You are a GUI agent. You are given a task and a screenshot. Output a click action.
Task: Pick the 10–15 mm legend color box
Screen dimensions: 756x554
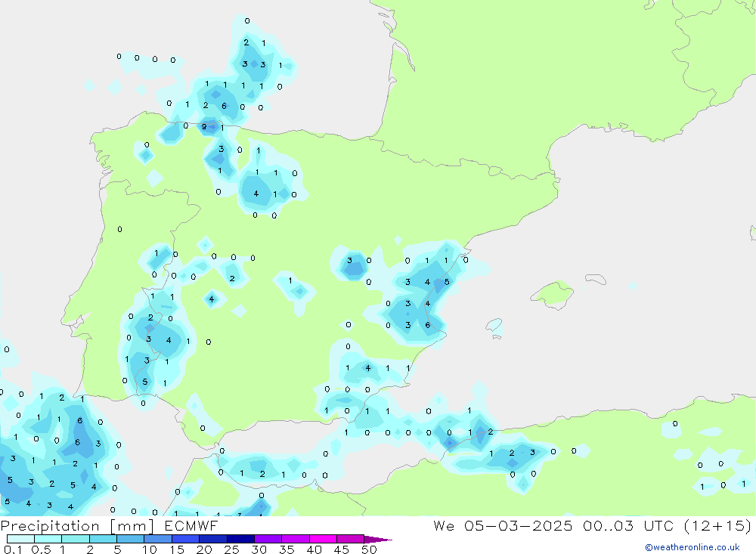click(158, 539)
